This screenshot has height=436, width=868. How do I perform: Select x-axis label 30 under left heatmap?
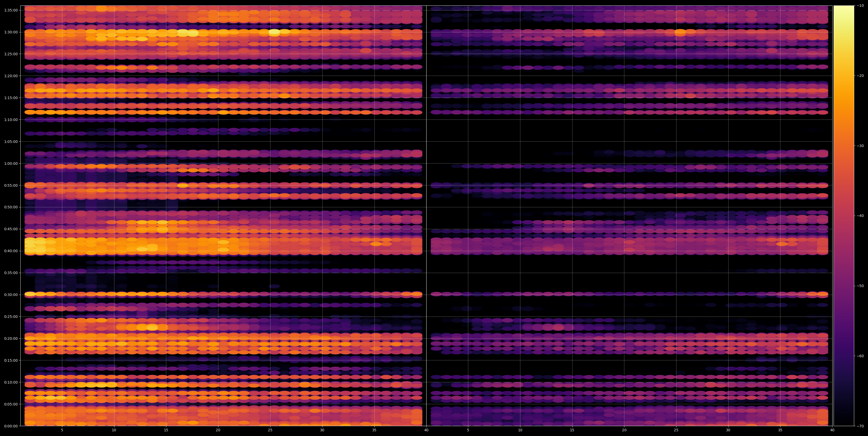(322, 430)
